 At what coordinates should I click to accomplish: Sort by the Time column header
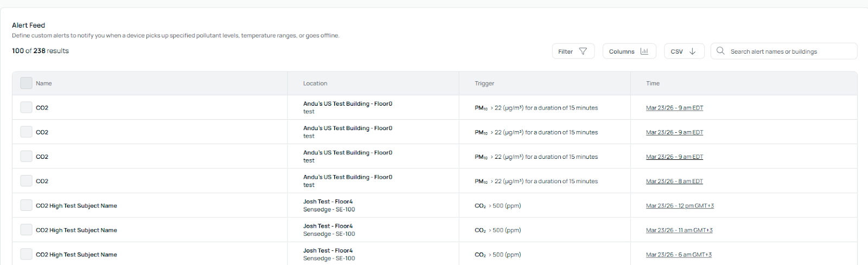point(653,83)
